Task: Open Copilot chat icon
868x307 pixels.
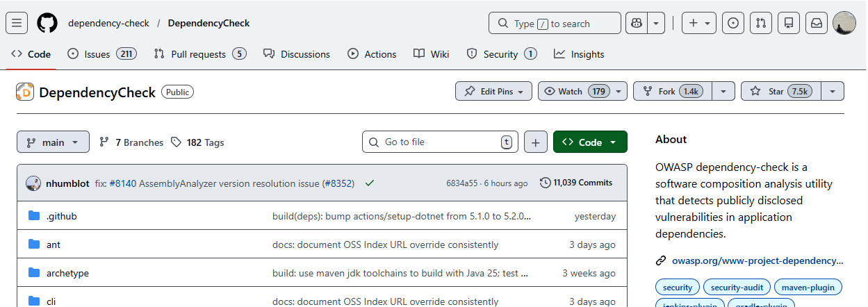Action: (x=637, y=23)
